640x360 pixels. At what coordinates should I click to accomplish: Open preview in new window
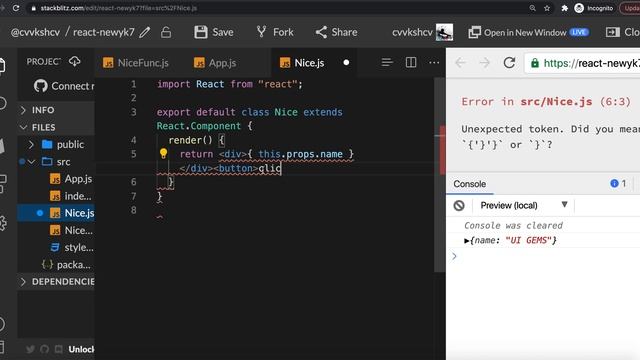(x=528, y=32)
